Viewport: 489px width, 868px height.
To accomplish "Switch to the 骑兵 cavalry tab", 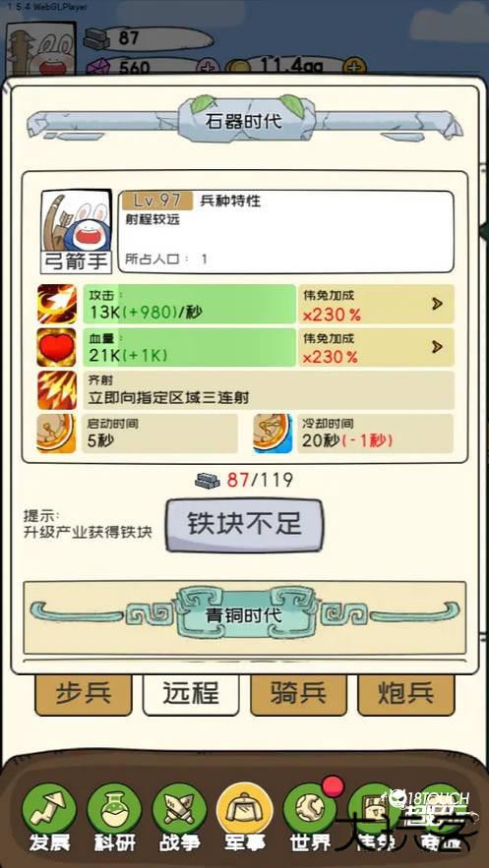I will pos(298,694).
